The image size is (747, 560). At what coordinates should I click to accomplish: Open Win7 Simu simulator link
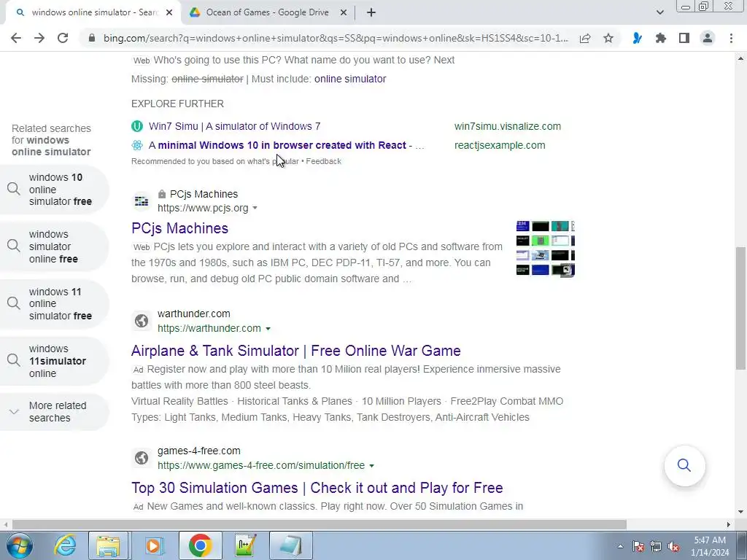coord(234,126)
